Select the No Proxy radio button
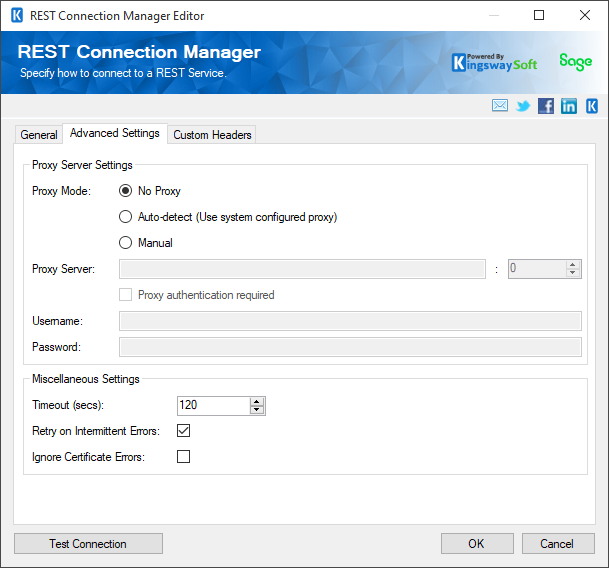The width and height of the screenshot is (609, 568). tap(125, 191)
